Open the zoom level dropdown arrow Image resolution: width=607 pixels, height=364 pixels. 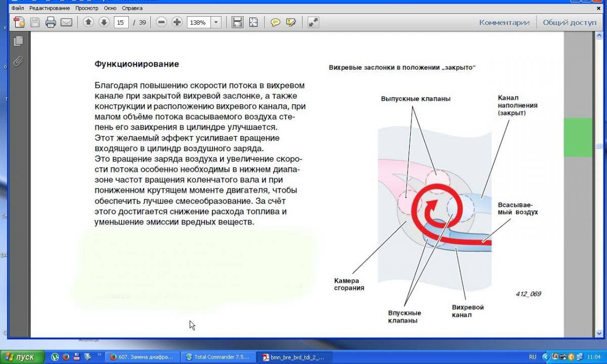pos(216,22)
